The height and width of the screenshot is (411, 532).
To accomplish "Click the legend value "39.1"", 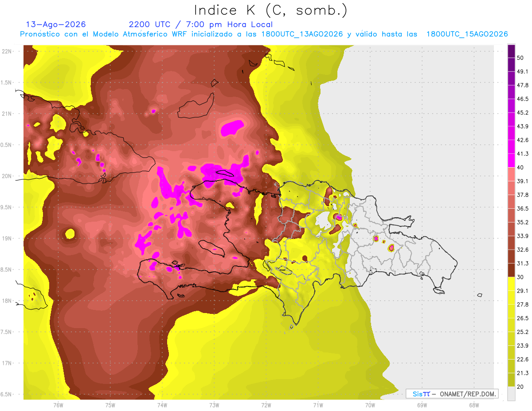I will (523, 181).
